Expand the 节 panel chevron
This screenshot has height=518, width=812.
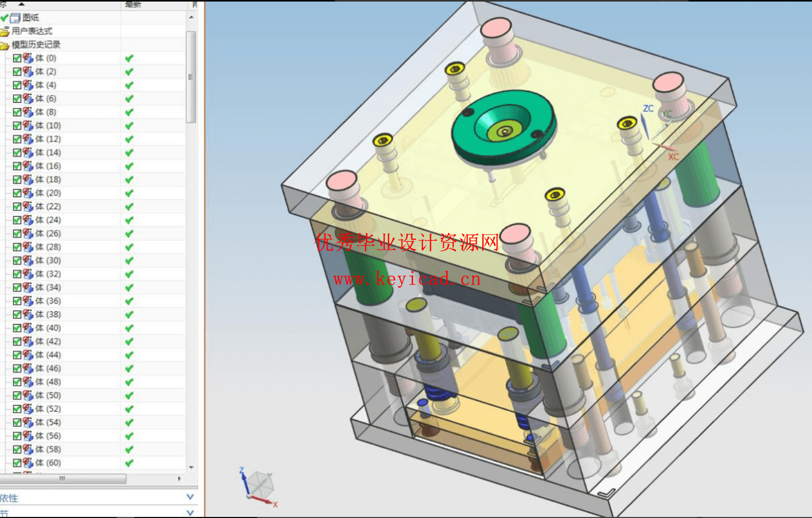pyautogui.click(x=189, y=512)
